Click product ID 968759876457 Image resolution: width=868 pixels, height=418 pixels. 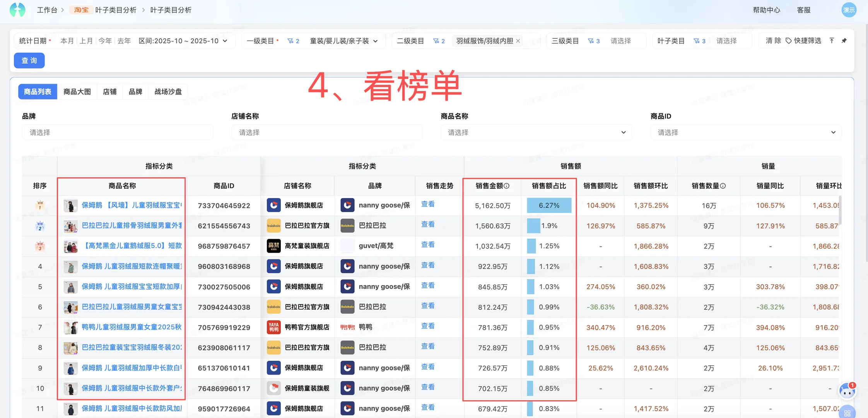tap(224, 246)
